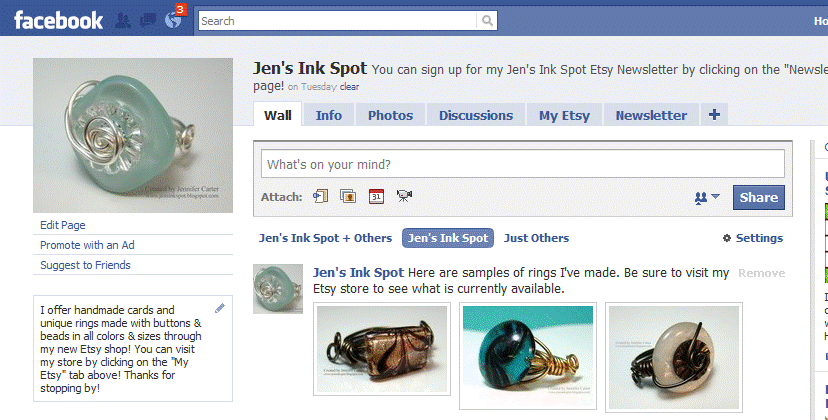Attach a link to the post
The width and height of the screenshot is (828, 420).
click(x=320, y=197)
